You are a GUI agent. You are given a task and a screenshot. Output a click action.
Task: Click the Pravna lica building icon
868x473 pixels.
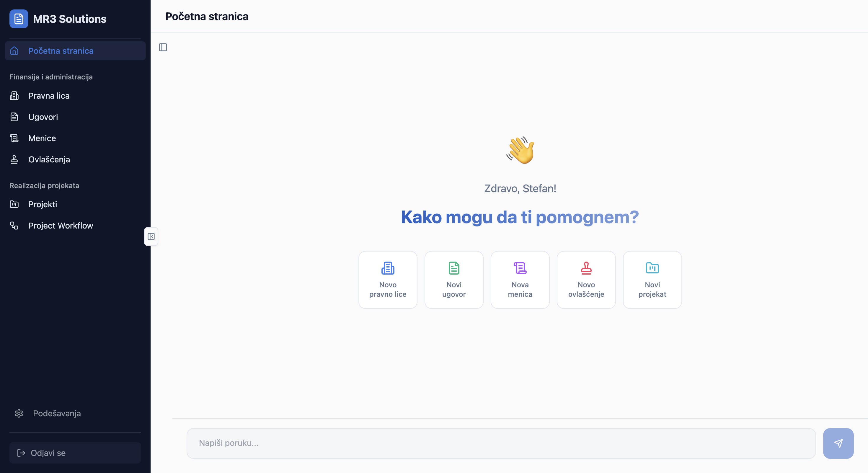point(14,96)
